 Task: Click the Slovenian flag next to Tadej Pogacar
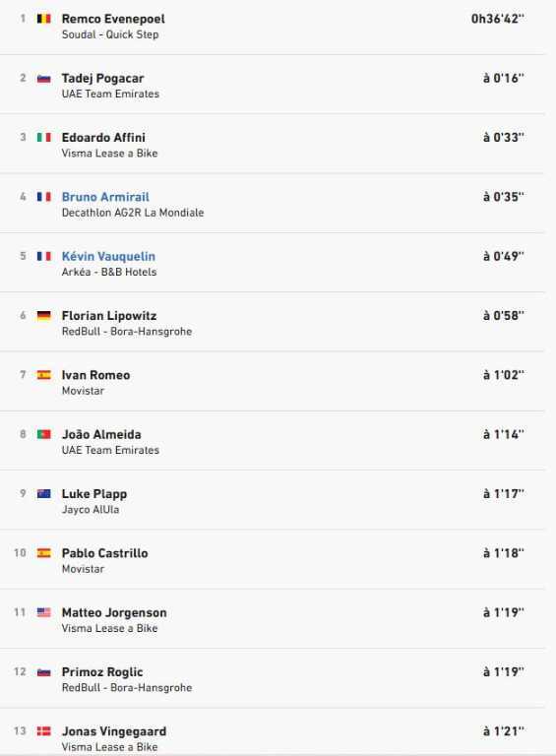44,78
